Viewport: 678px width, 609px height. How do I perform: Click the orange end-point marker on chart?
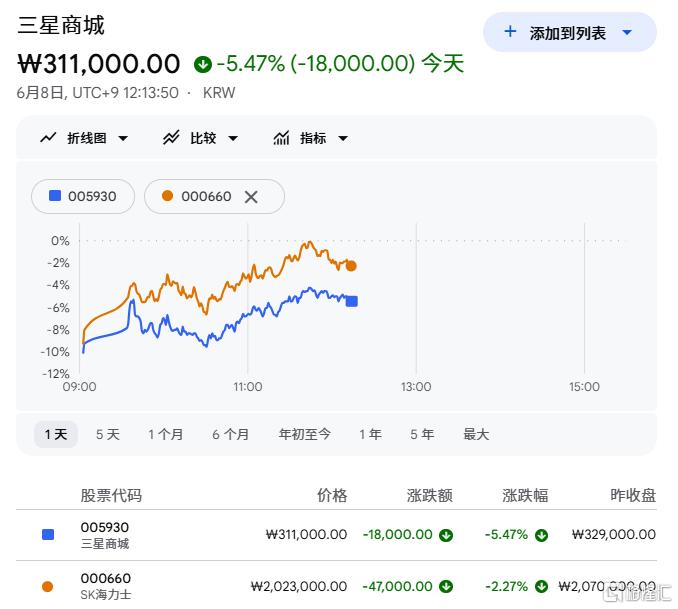pos(351,266)
